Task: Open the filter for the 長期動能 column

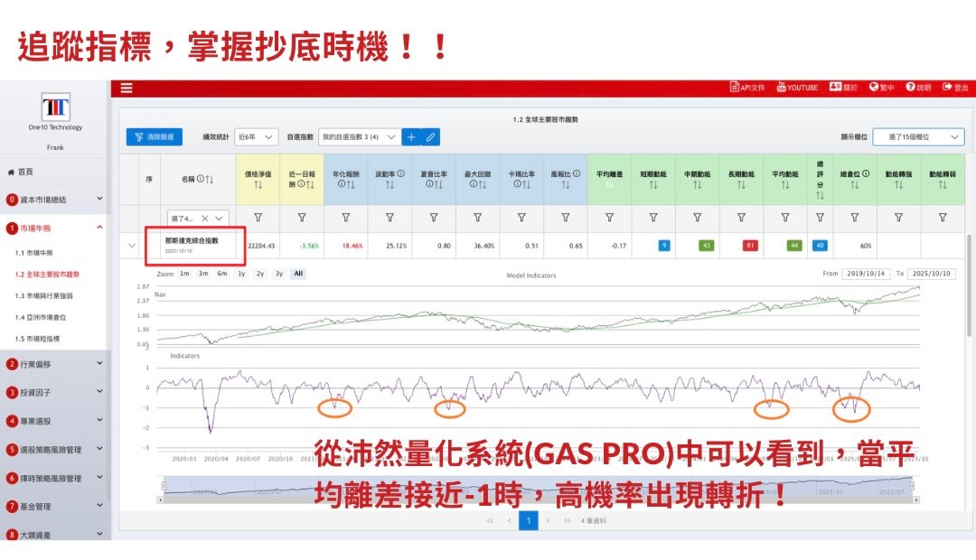Action: tap(741, 218)
